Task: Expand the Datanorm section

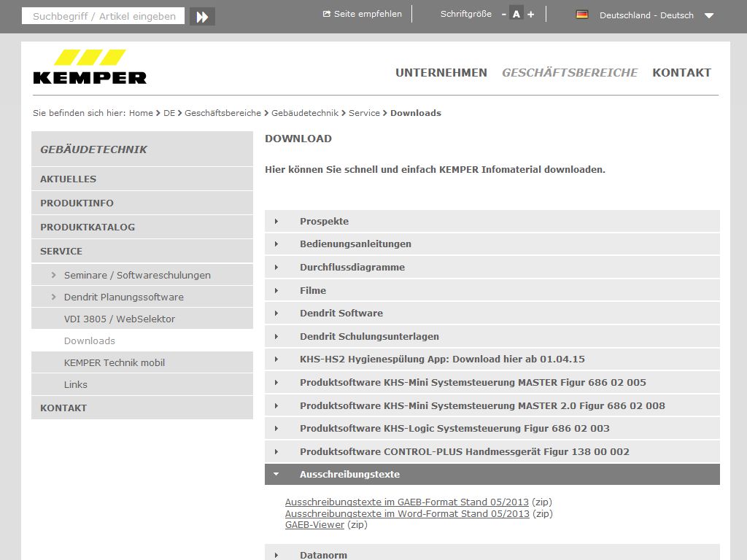Action: click(492, 554)
